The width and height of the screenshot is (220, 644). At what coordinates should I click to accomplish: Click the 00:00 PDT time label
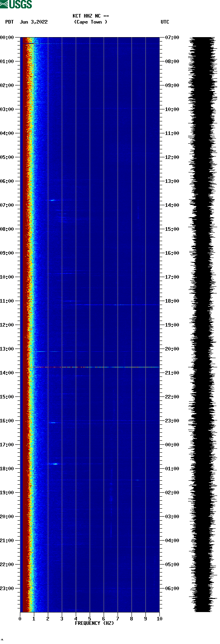[7, 38]
